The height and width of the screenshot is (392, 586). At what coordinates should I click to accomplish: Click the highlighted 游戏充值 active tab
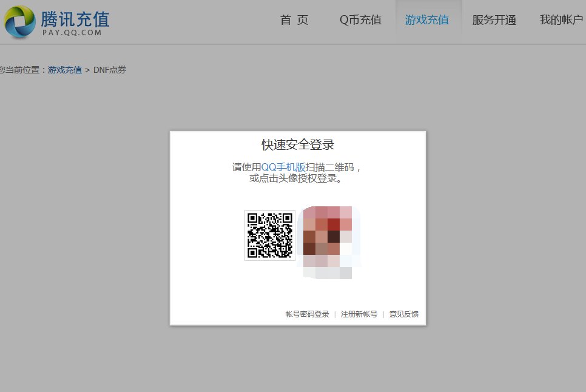click(428, 19)
